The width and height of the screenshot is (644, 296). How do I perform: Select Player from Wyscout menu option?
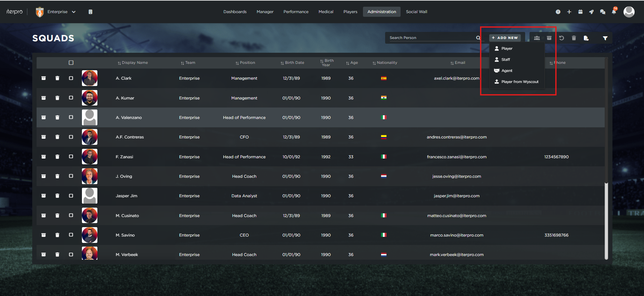click(519, 82)
